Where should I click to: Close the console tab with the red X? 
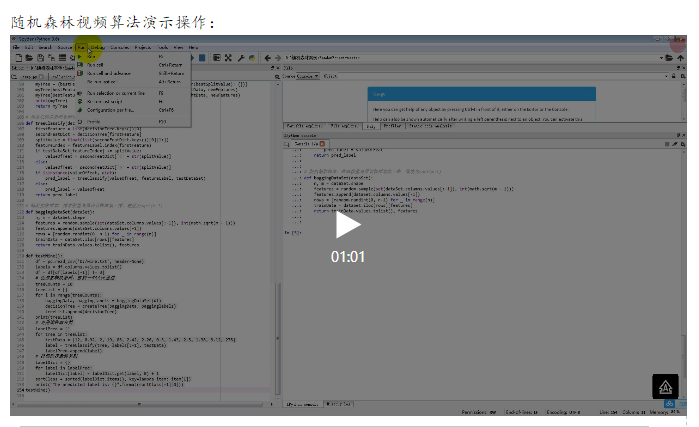click(322, 144)
